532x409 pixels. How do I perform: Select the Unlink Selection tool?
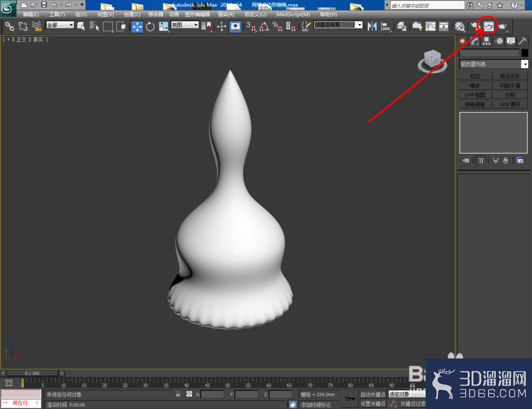coord(23,26)
